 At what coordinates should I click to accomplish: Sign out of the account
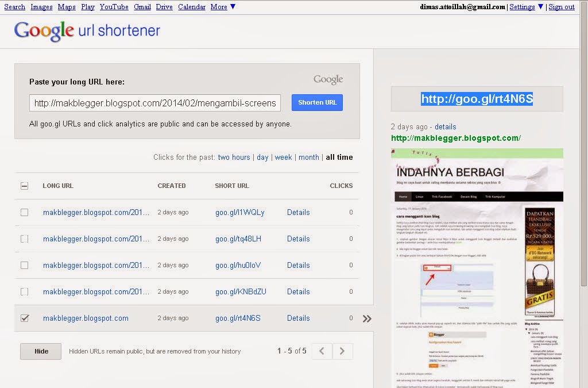click(x=562, y=7)
